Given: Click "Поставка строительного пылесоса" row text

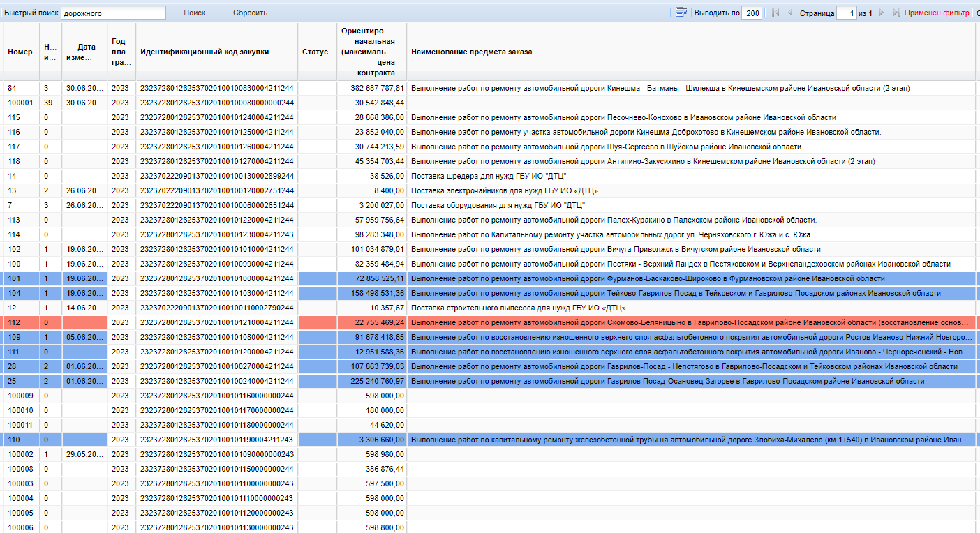Looking at the screenshot, I should [x=518, y=308].
